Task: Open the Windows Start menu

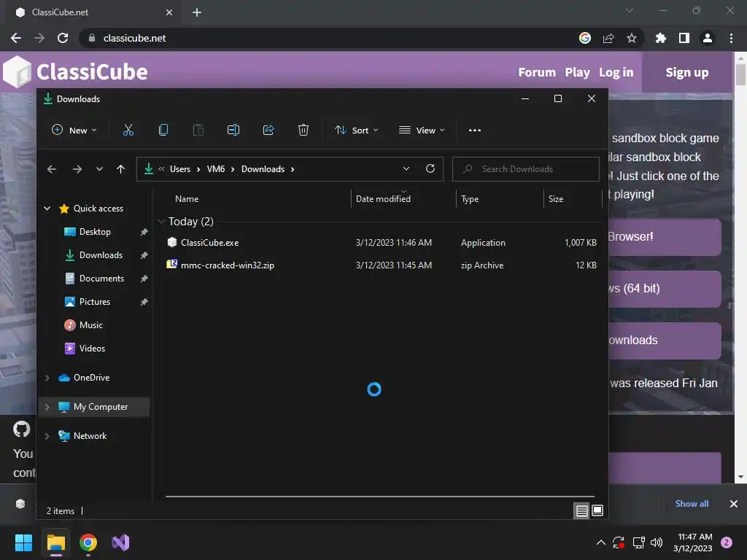Action: point(23,542)
